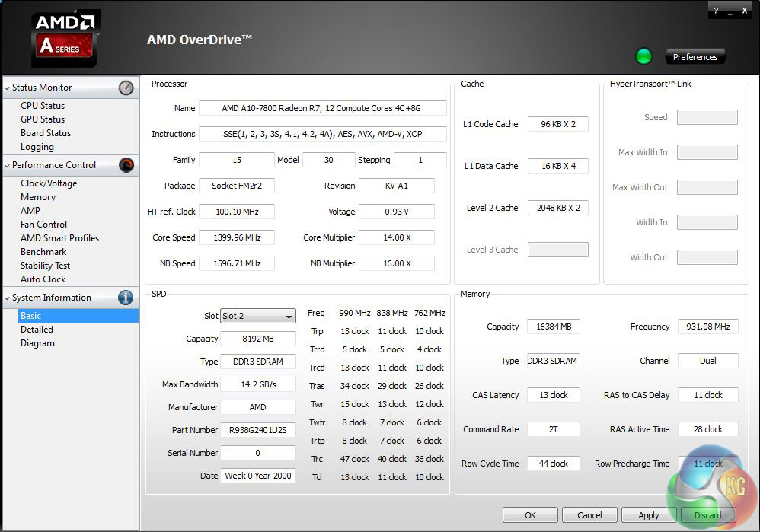760x532 pixels.
Task: Click the Status Monitor gauge icon
Action: (x=126, y=88)
